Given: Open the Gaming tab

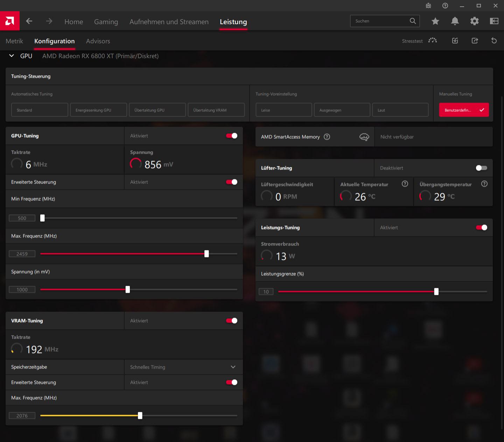Looking at the screenshot, I should (x=106, y=22).
